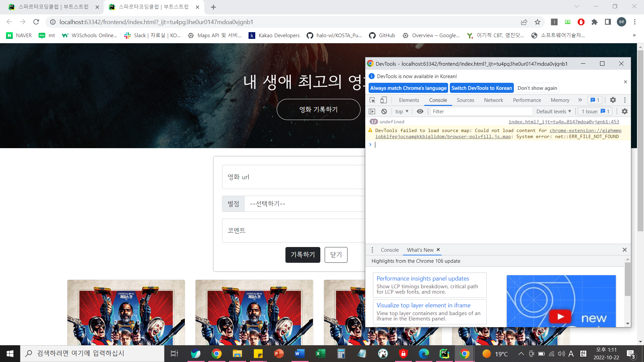Open the Default levels dropdown

click(x=553, y=111)
